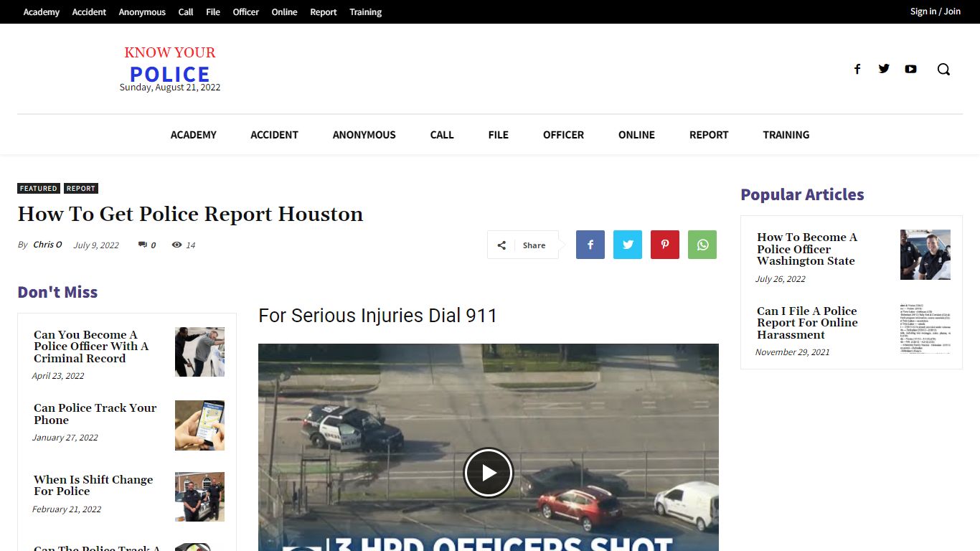Screen dimensions: 980x551
Task: Open TRAINING in the main navigation
Action: 786,135
